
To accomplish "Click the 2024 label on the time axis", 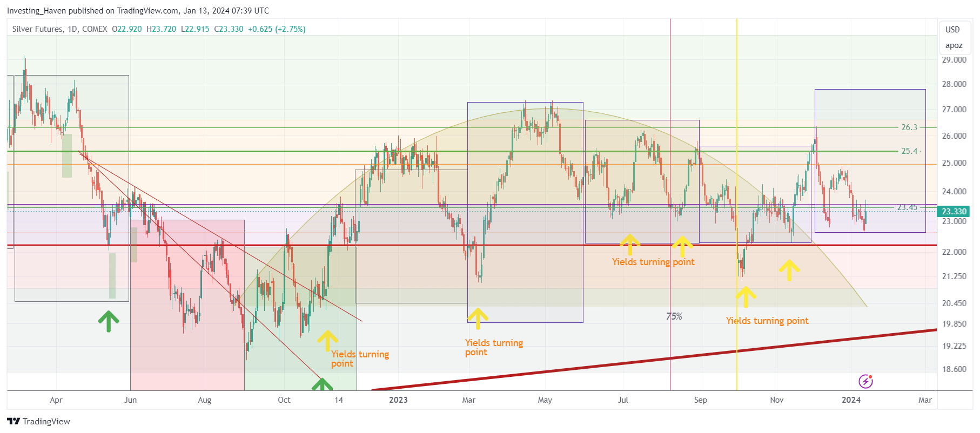I will click(851, 400).
